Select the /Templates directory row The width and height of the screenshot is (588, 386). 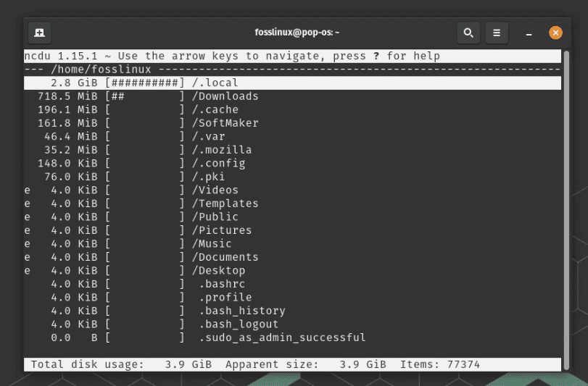[x=292, y=204]
